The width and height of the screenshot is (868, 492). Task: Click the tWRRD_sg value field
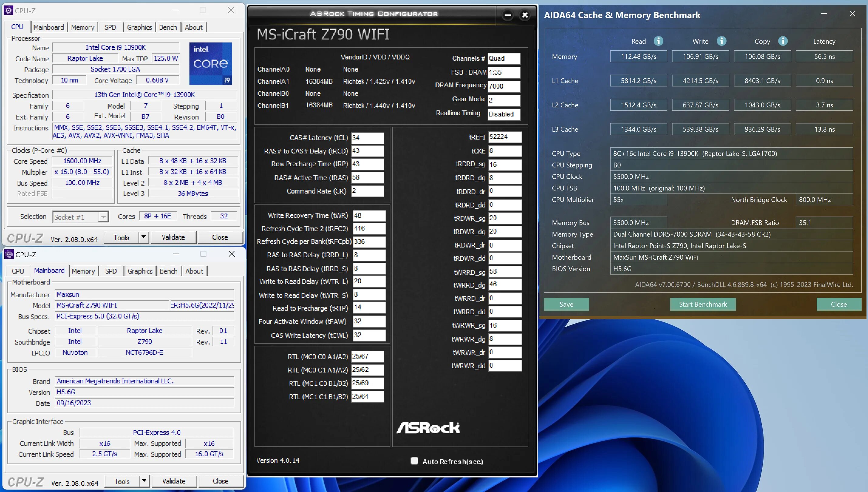505,272
